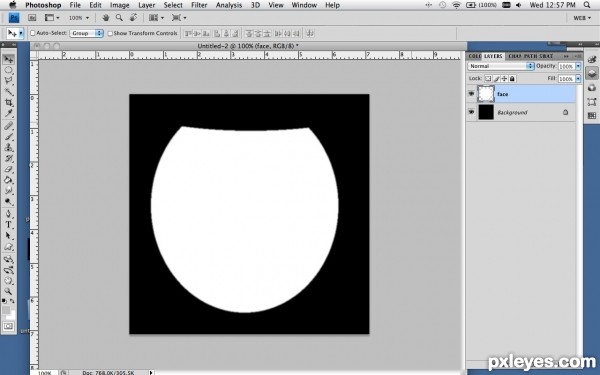Select the Custom Shape tool

coord(8,247)
